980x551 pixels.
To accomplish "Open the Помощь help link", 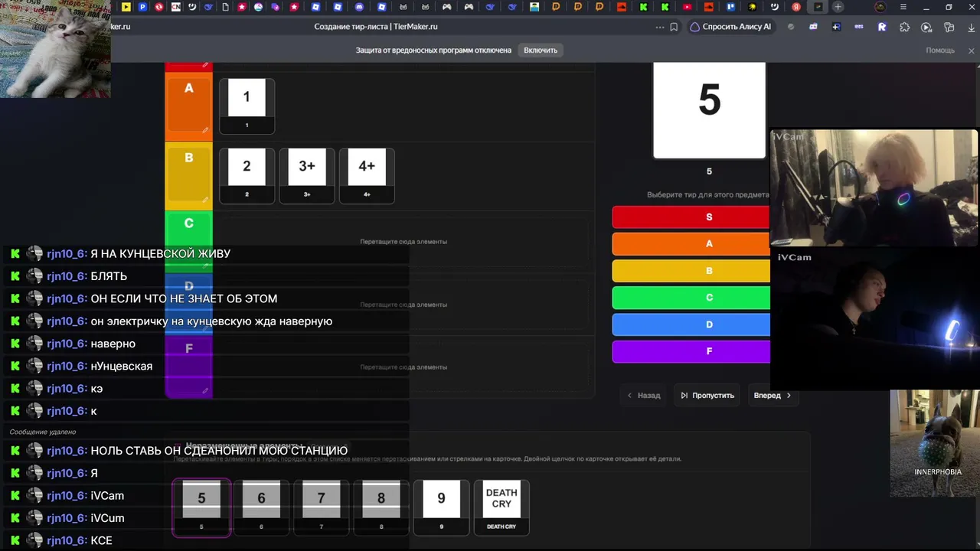I will (940, 51).
